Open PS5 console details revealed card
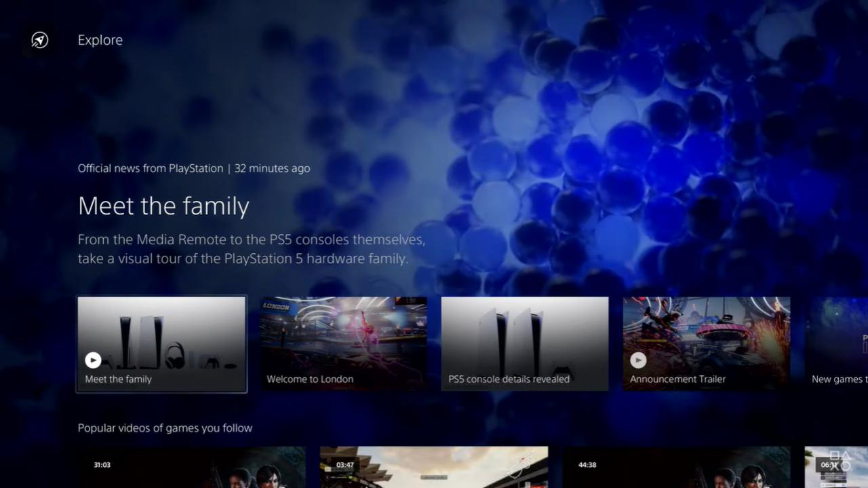The image size is (868, 488). click(525, 344)
